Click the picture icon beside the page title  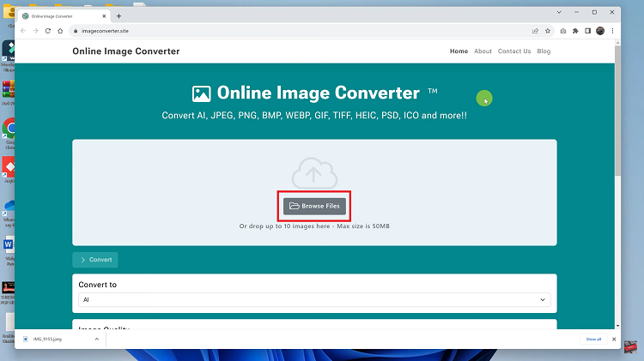[x=201, y=94]
